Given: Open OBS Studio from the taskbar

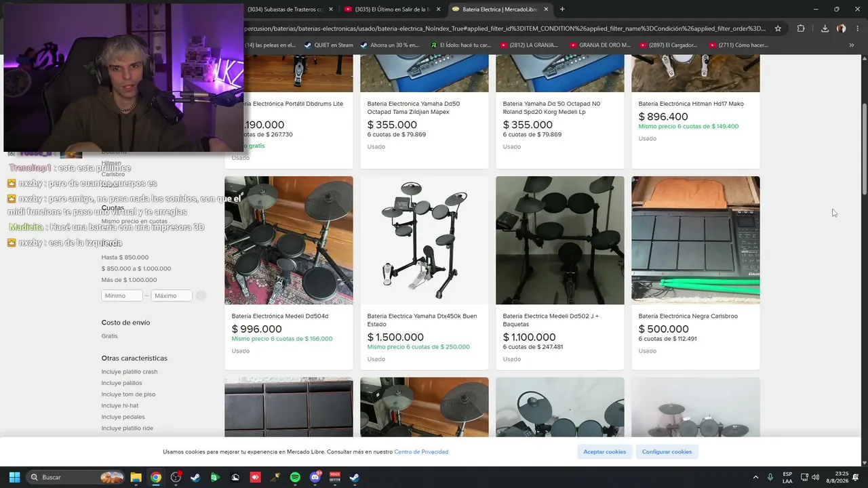Looking at the screenshot, I should [x=176, y=477].
